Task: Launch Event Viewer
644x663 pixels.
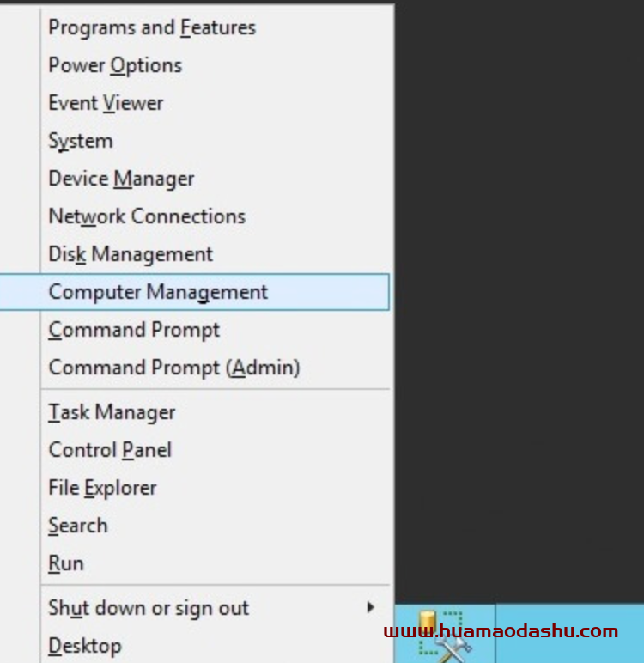Action: [x=106, y=103]
